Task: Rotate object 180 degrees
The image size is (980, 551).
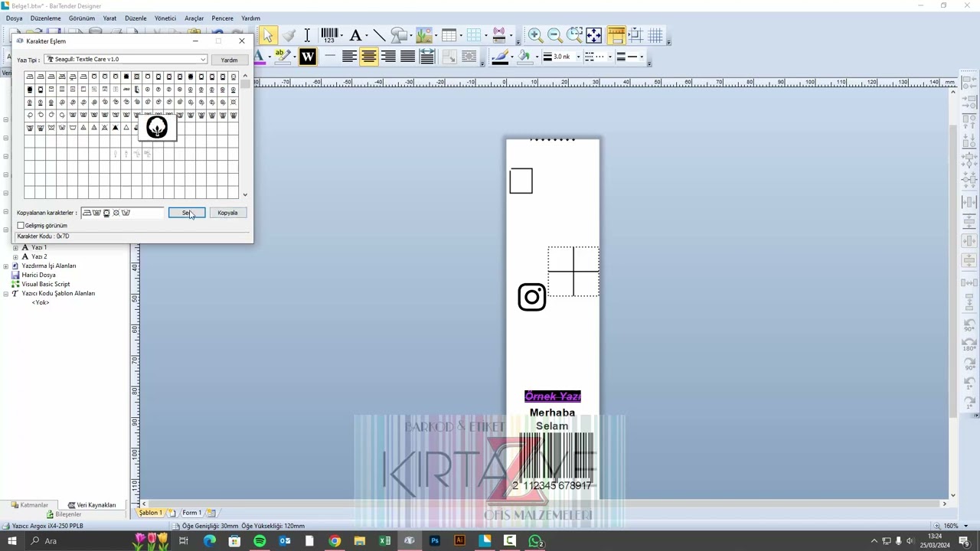Action: pyautogui.click(x=969, y=344)
